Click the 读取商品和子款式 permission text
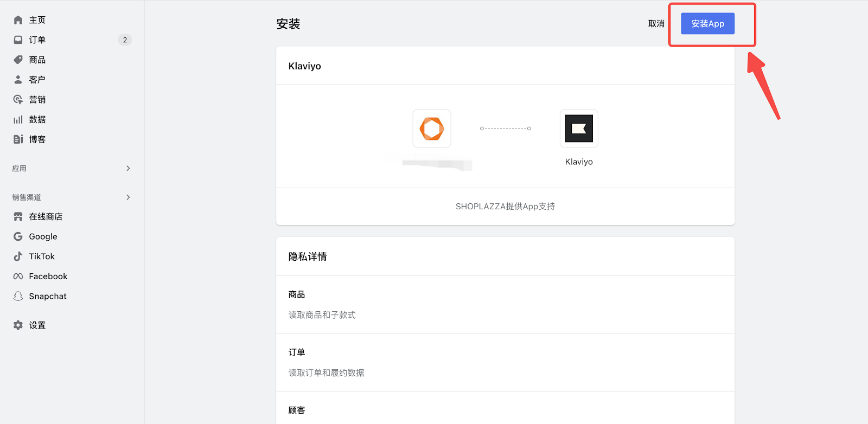 click(x=322, y=315)
